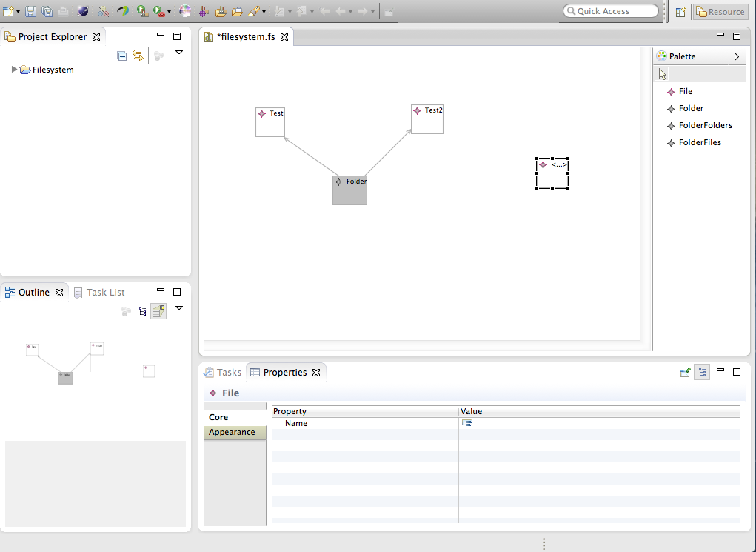
Task: Open the Core properties section
Action: click(x=235, y=417)
